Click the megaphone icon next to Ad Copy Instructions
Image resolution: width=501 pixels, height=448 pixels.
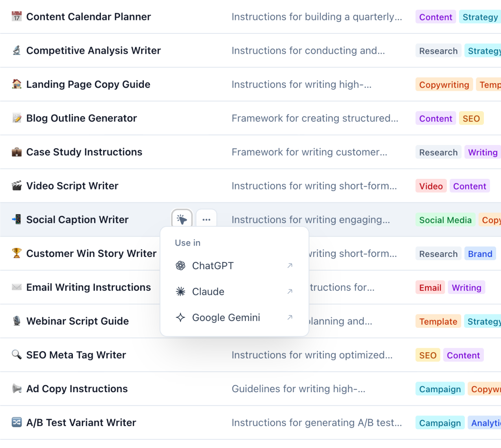click(x=16, y=389)
